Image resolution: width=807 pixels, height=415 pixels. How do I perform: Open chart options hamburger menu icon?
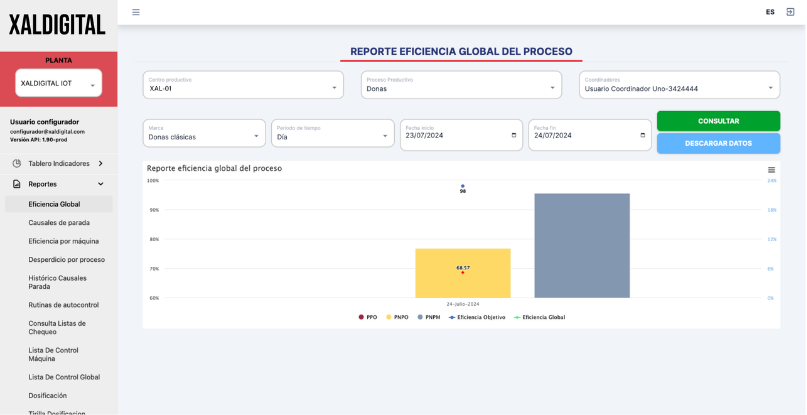pos(771,170)
